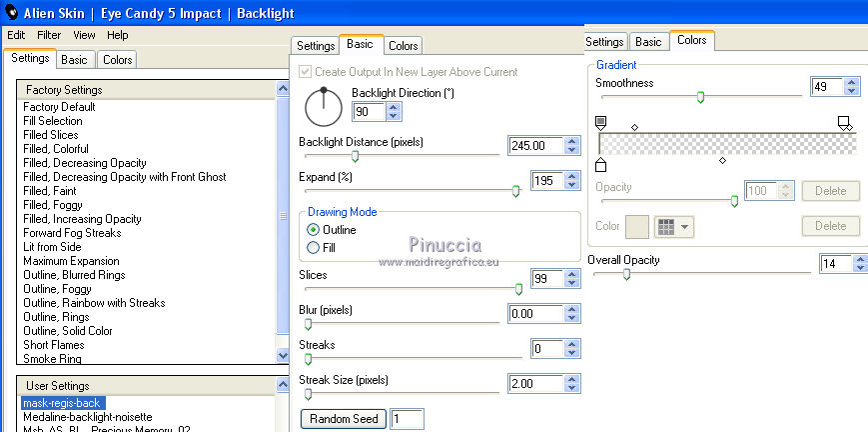Screen dimensions: 868x432
Task: Click Slices slider handle
Action: click(x=518, y=289)
